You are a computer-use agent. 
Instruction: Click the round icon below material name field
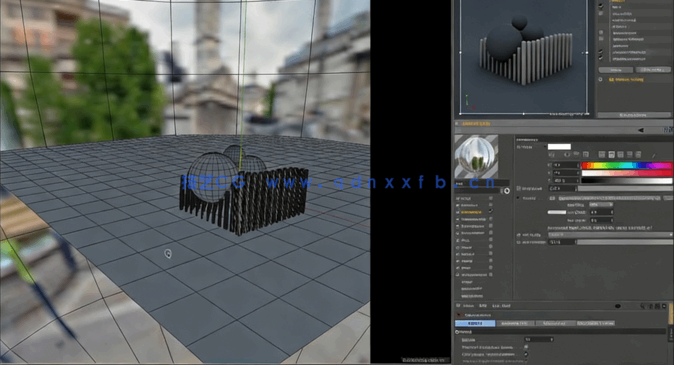pyautogui.click(x=507, y=191)
